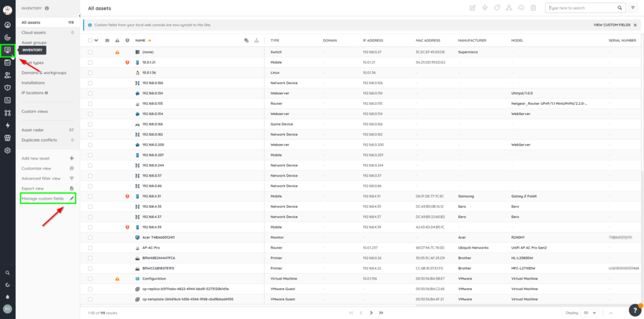
Task: Open the Inventory section in the nav rail
Action: (8, 50)
